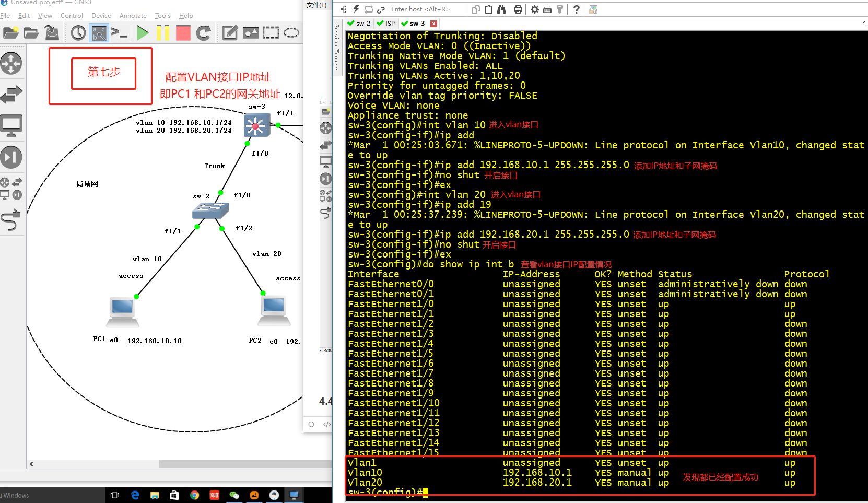Select PC1 computer node on canvas
This screenshot has height=503, width=868.
point(123,312)
